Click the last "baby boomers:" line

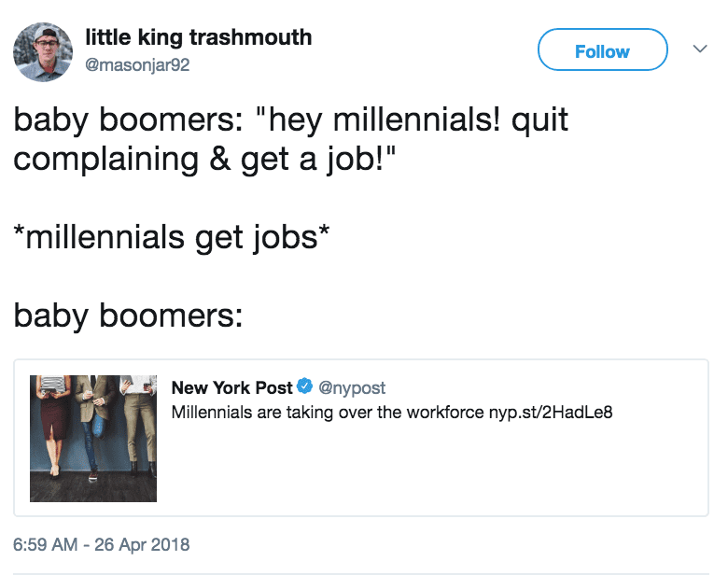(128, 316)
